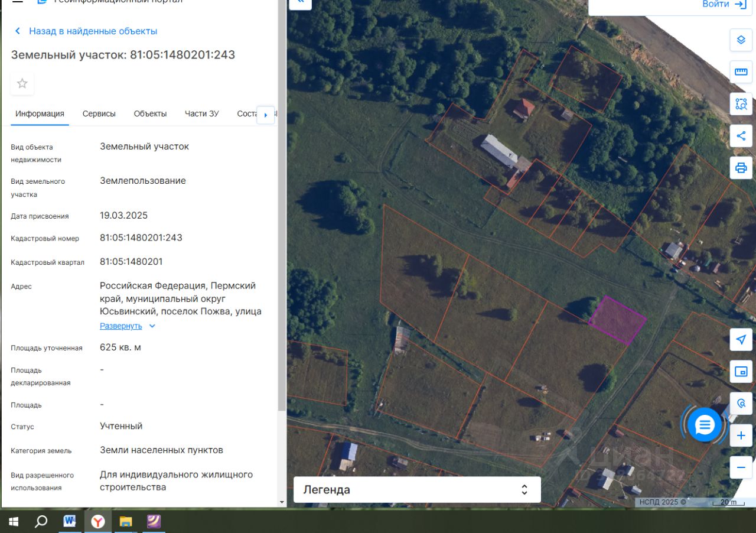Switch to the Части ЗУ tab
Viewport: 756px width, 533px height.
coord(201,113)
